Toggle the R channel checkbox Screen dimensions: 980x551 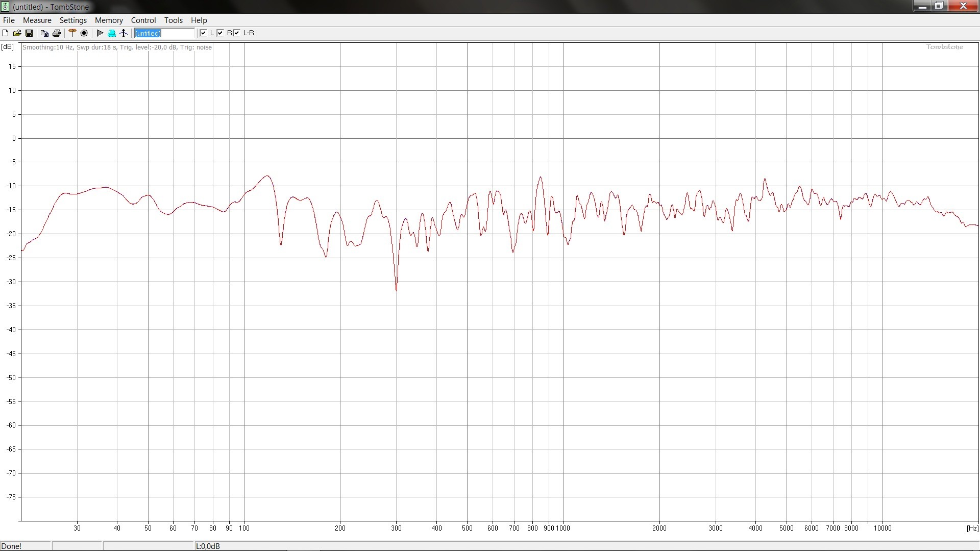[x=220, y=33]
